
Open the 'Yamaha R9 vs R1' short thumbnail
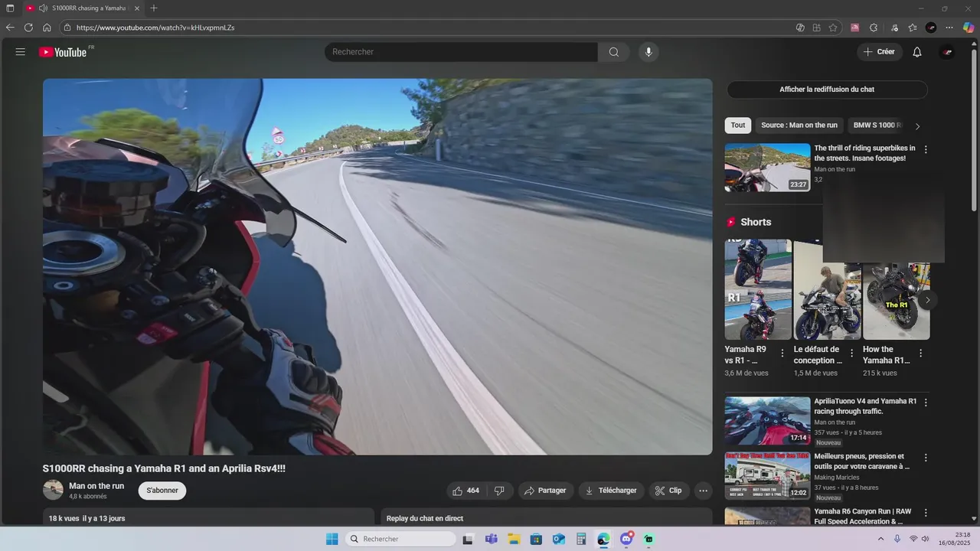[x=758, y=289]
